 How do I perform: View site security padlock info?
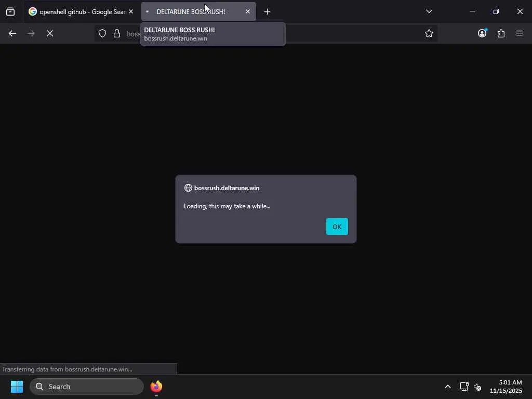117,33
